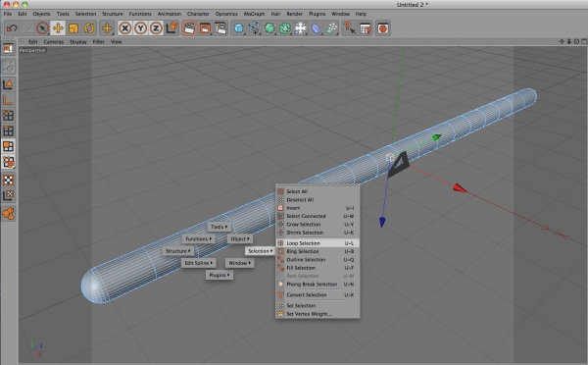The height and width of the screenshot is (365, 588).
Task: Open the Character menu
Action: (198, 14)
